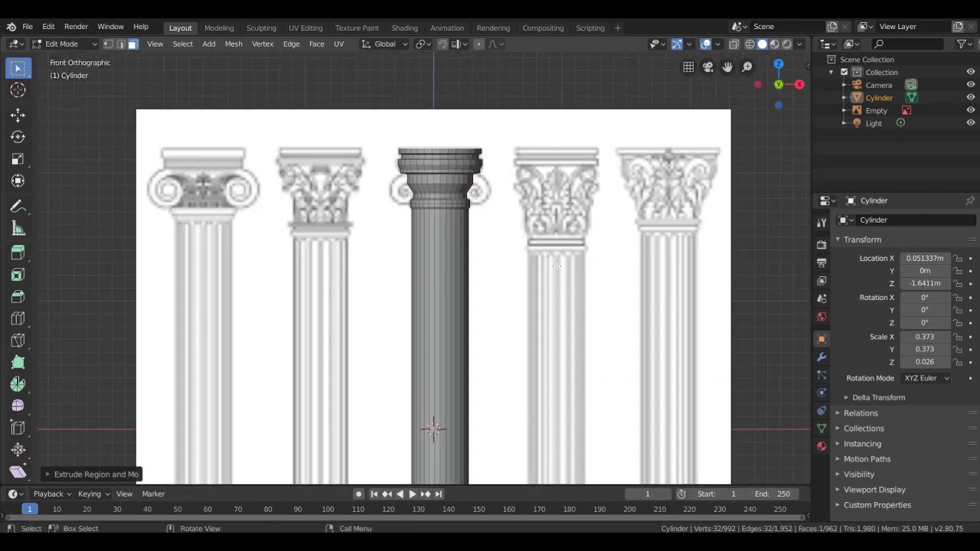This screenshot has width=980, height=551.
Task: Toggle X-ray display in viewport header
Action: coord(734,44)
